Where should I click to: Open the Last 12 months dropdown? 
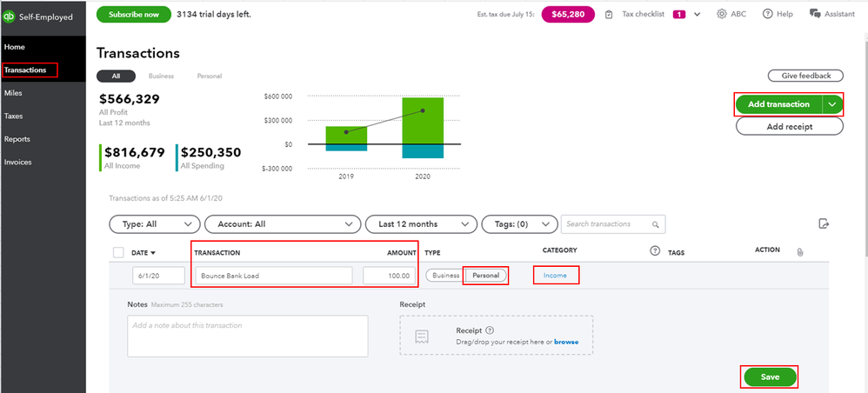click(421, 224)
